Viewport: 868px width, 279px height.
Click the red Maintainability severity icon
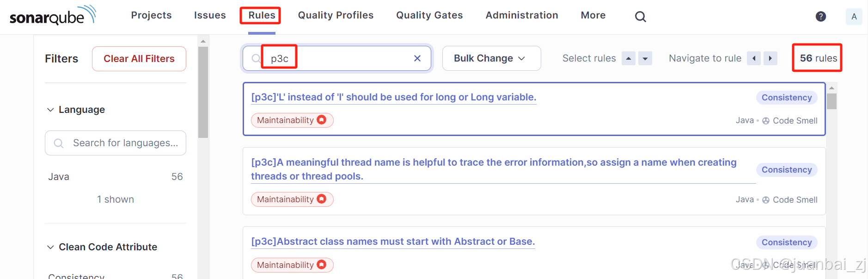[x=322, y=120]
